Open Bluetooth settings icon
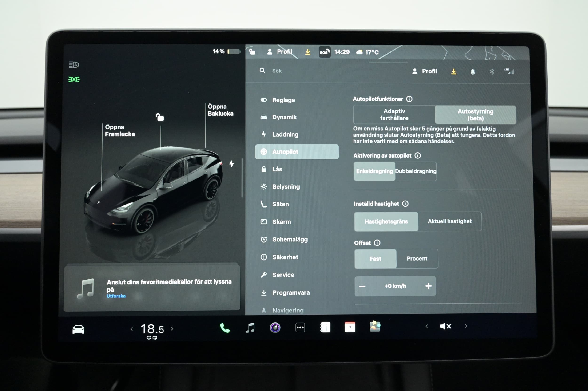The height and width of the screenshot is (391, 588). click(492, 72)
